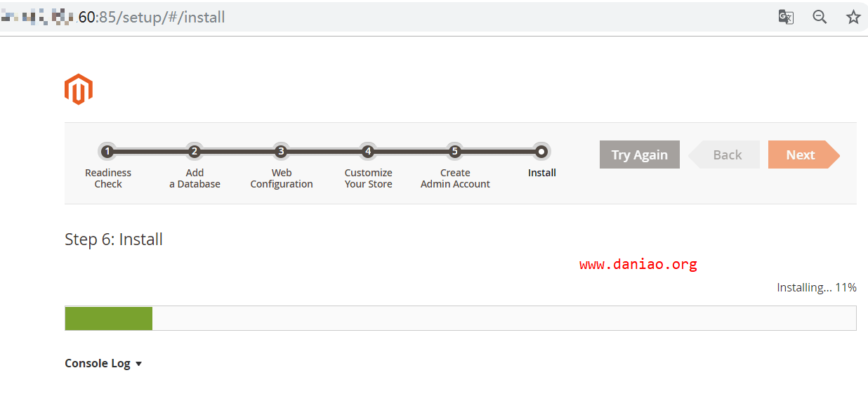Screen dimensions: 868x394
Task: Click the green installation progress bar
Action: (x=109, y=318)
